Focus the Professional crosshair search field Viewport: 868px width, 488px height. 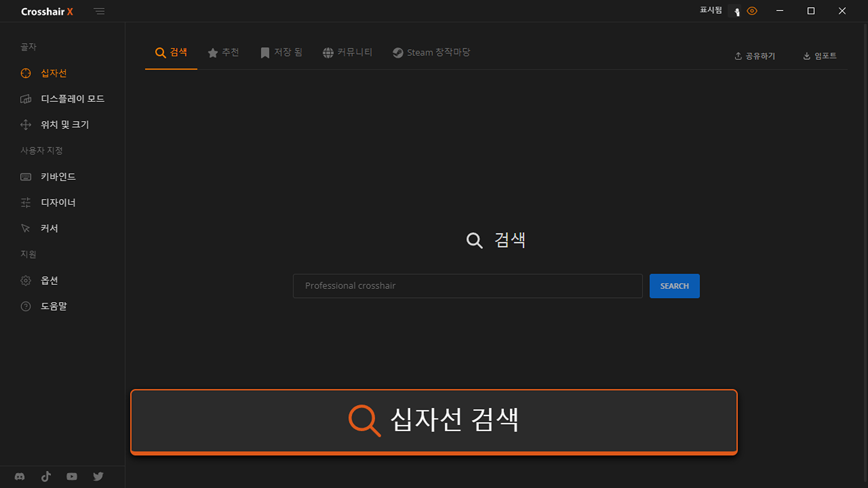[x=467, y=286]
